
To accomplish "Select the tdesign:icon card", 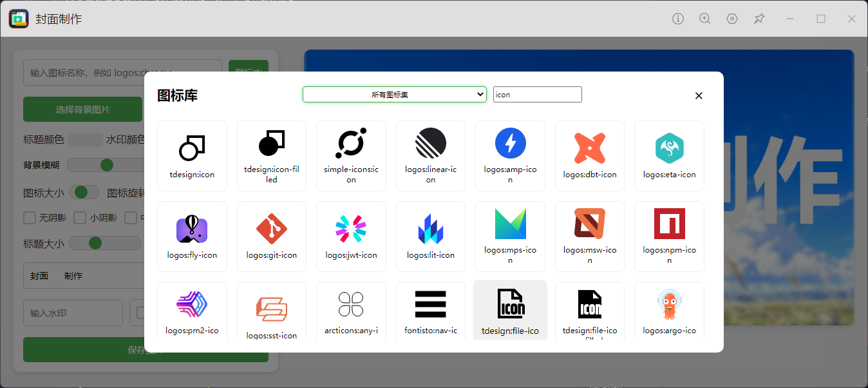I will (x=192, y=155).
